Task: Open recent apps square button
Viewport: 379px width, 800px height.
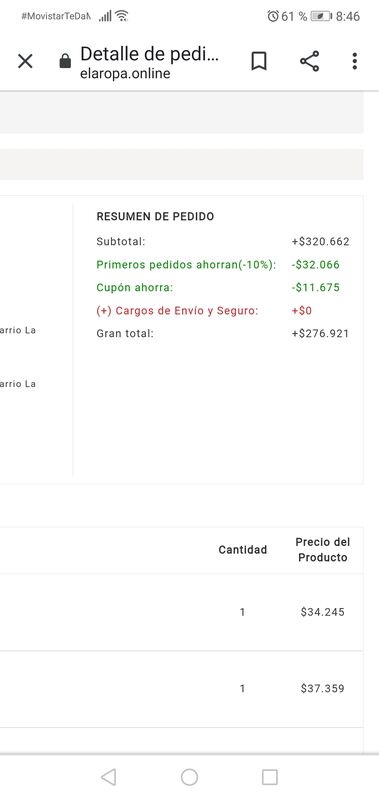Action: pyautogui.click(x=269, y=777)
